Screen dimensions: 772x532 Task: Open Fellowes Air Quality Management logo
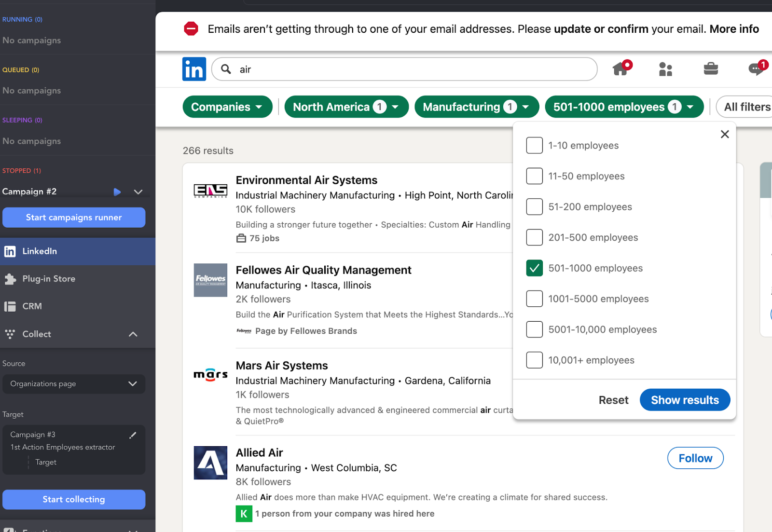(210, 280)
